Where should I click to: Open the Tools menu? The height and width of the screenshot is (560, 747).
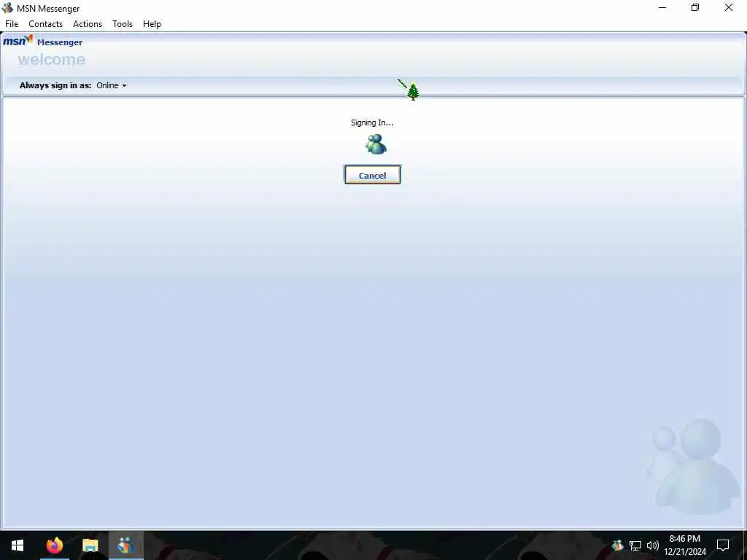(x=123, y=24)
